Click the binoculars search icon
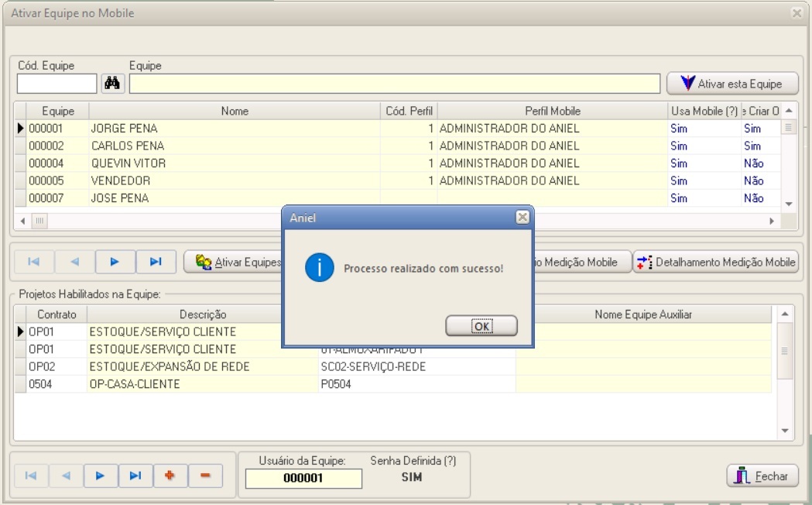This screenshot has width=812, height=505. tap(113, 84)
